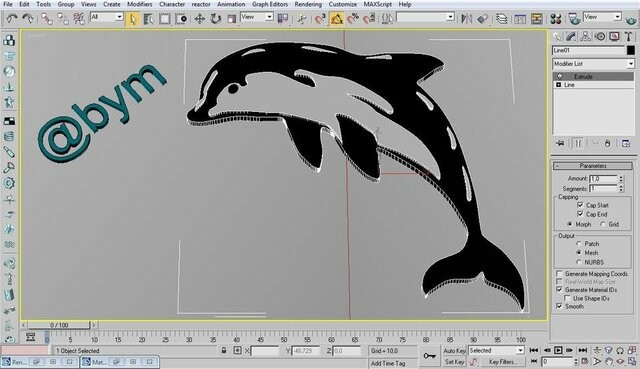Activate the Select and Rotate tool
The width and height of the screenshot is (640, 369).
(x=216, y=18)
